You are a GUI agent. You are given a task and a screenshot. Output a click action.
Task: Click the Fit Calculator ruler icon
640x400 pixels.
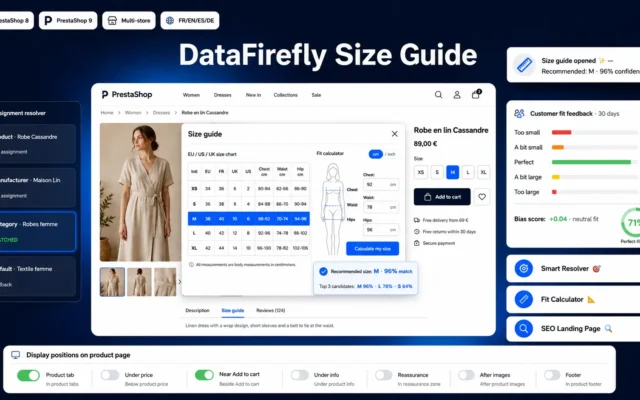tap(524, 299)
